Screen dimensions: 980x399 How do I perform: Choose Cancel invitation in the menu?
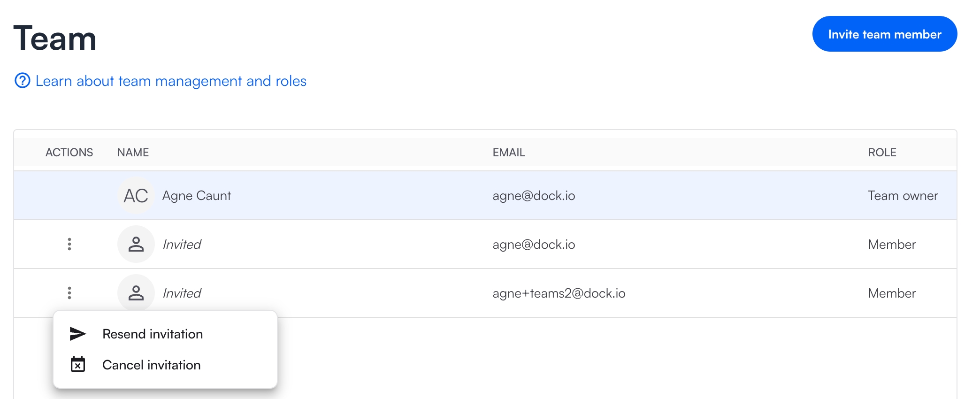pyautogui.click(x=151, y=365)
